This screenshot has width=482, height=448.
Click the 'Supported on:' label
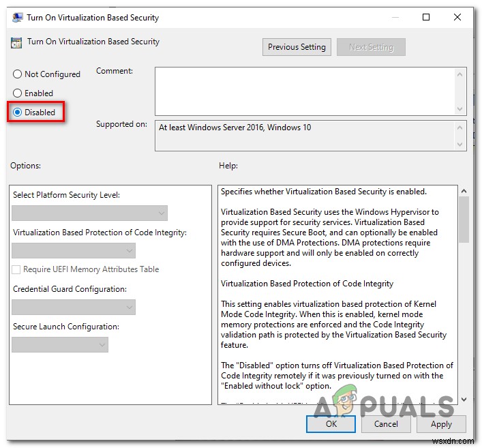point(121,124)
